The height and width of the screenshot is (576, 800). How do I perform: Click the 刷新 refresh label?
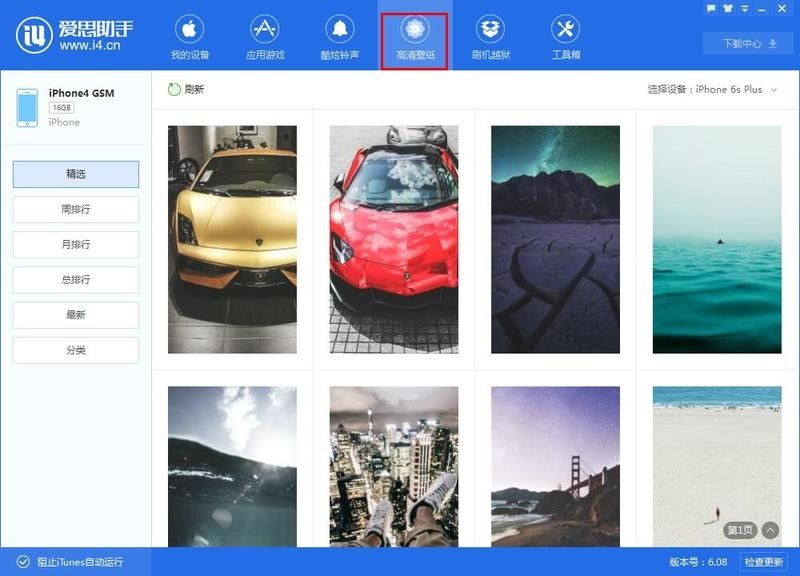pos(194,89)
